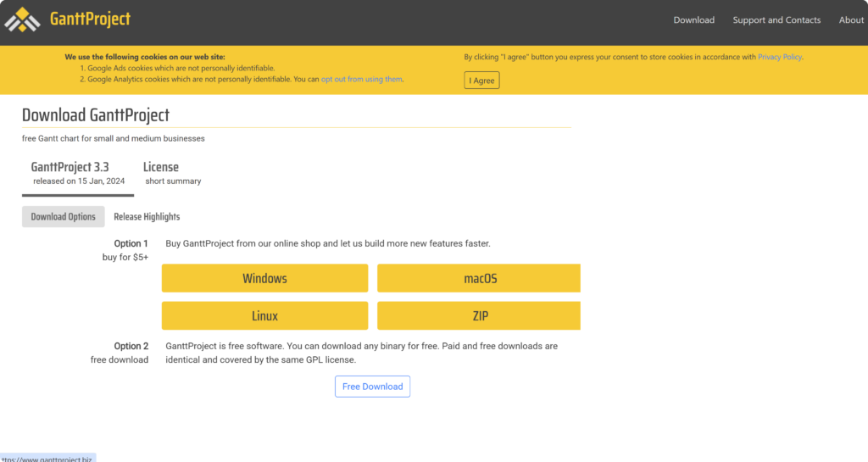Screen dimensions: 868x462
Task: Show the Release Highlights tab
Action: click(x=147, y=217)
